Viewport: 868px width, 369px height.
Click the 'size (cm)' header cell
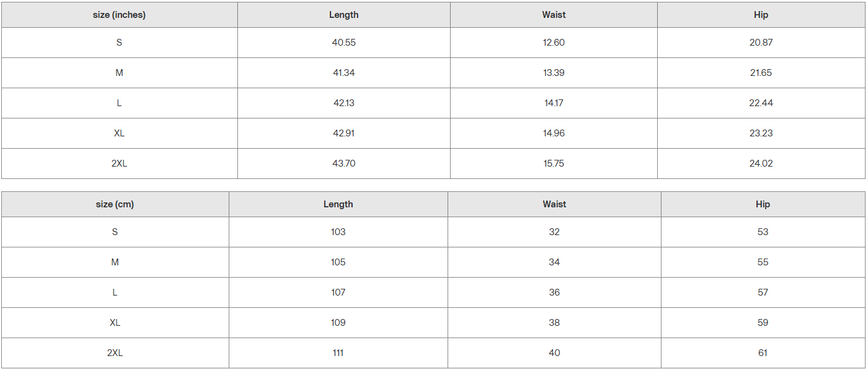[x=115, y=204]
